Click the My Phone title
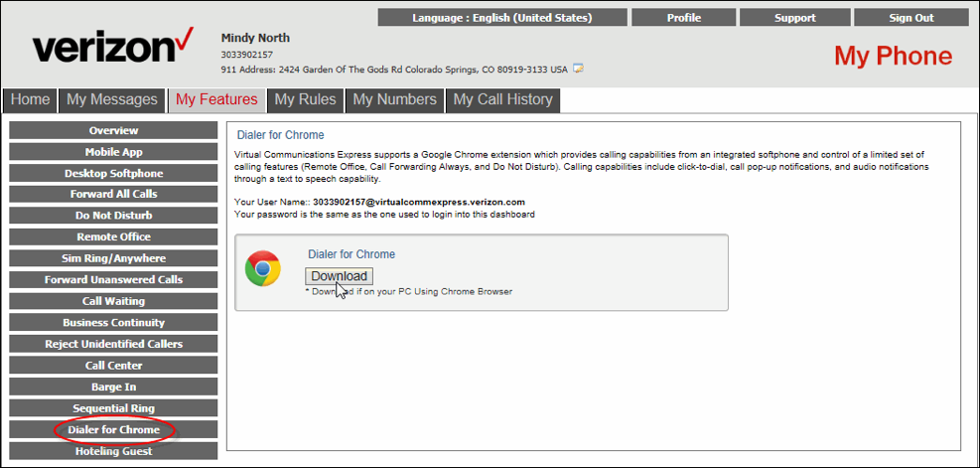This screenshot has width=980, height=468. coord(894,57)
